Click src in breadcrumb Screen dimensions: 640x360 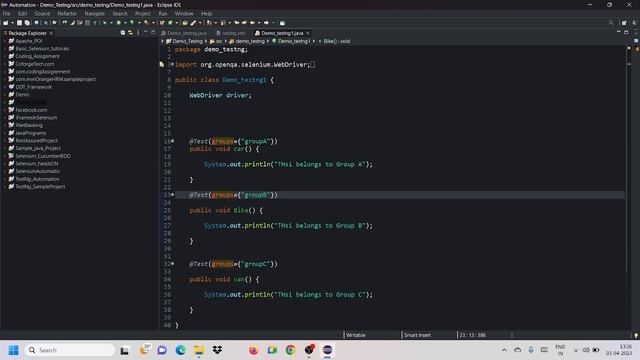[x=219, y=41]
